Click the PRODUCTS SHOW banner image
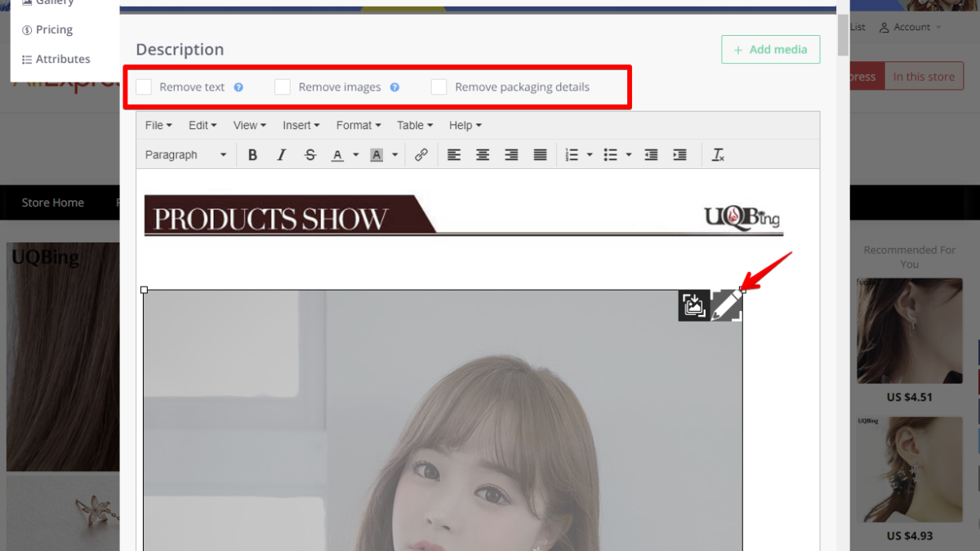Image resolution: width=980 pixels, height=551 pixels. (x=463, y=216)
